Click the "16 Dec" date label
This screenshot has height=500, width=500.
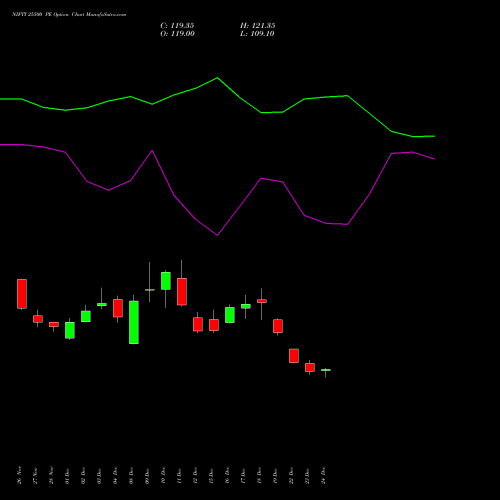click(x=227, y=475)
